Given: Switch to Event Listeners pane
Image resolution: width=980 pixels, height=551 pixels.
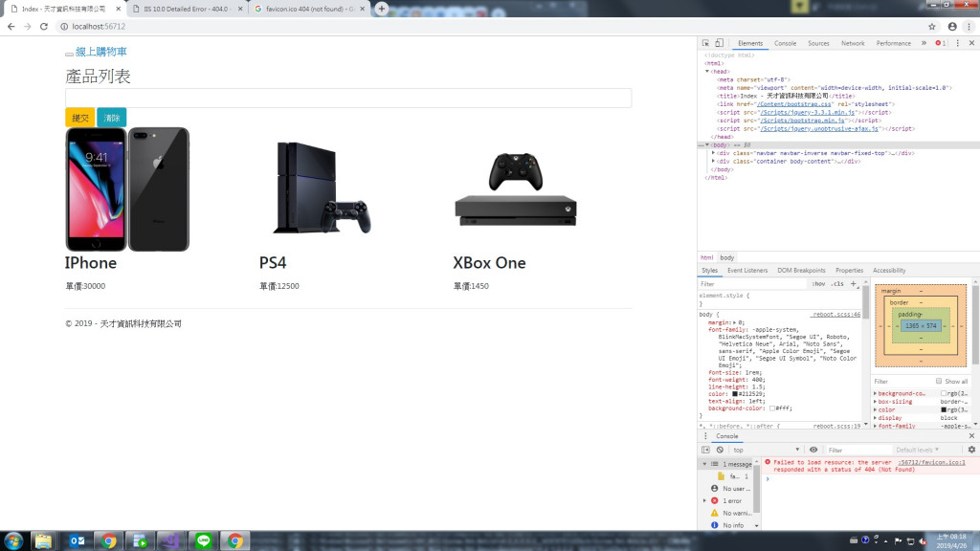Looking at the screenshot, I should 746,271.
